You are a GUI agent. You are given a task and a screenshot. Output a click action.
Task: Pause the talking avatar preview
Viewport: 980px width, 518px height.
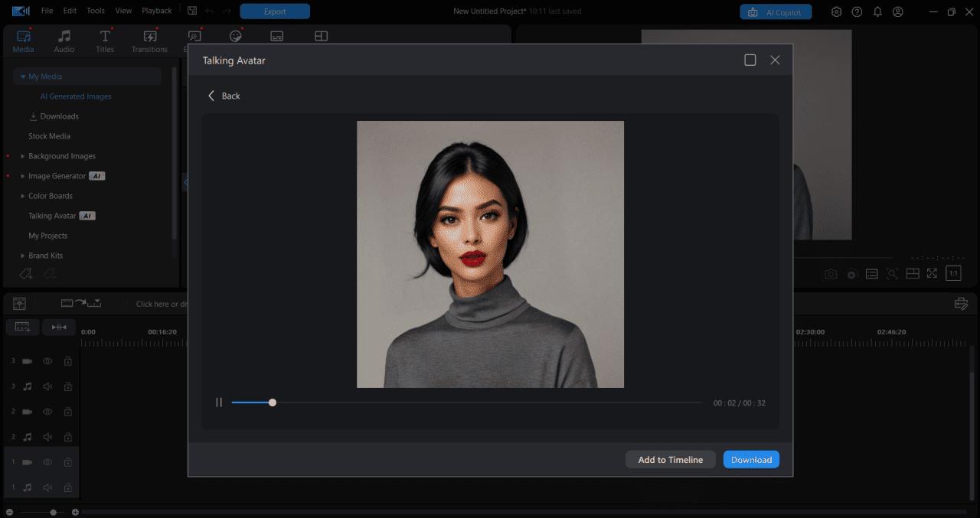point(219,402)
